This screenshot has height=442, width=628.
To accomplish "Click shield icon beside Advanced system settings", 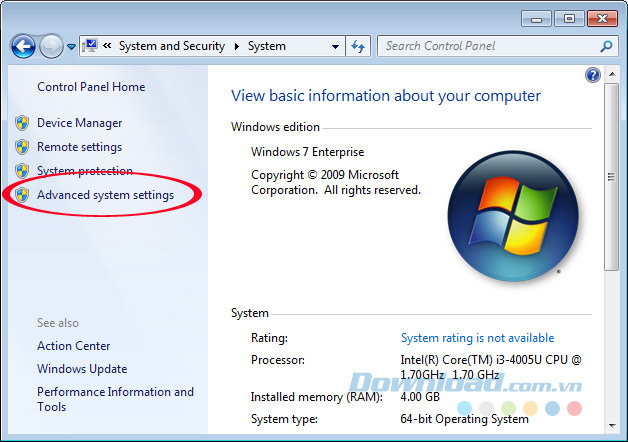I will (x=22, y=195).
